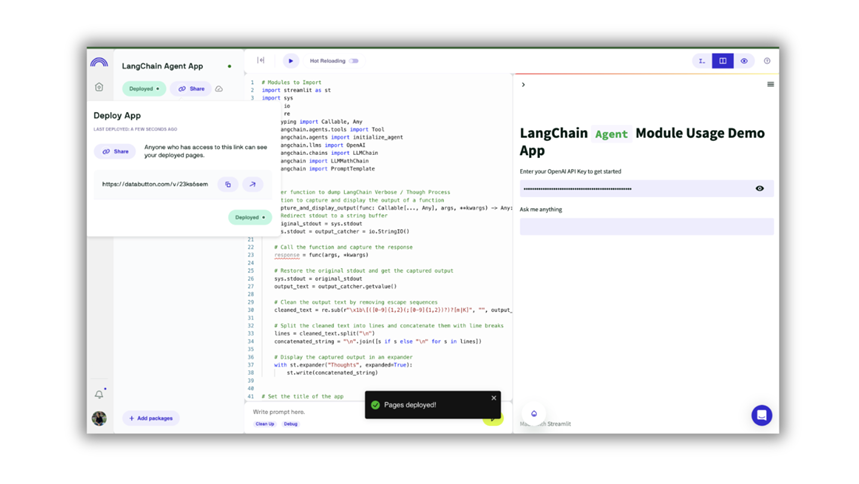Viewport: 859px width, 484px height.
Task: Click 'st.write(concatenated_string)' code line
Action: coord(332,373)
